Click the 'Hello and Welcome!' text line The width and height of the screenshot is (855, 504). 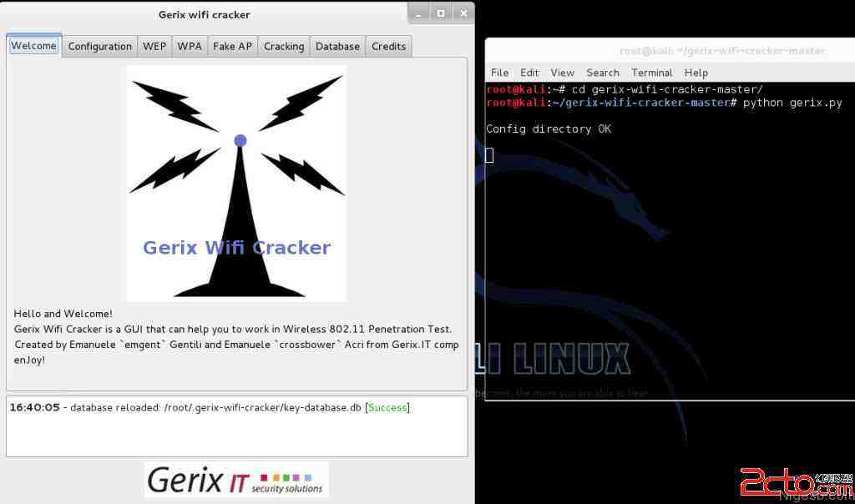pos(63,314)
